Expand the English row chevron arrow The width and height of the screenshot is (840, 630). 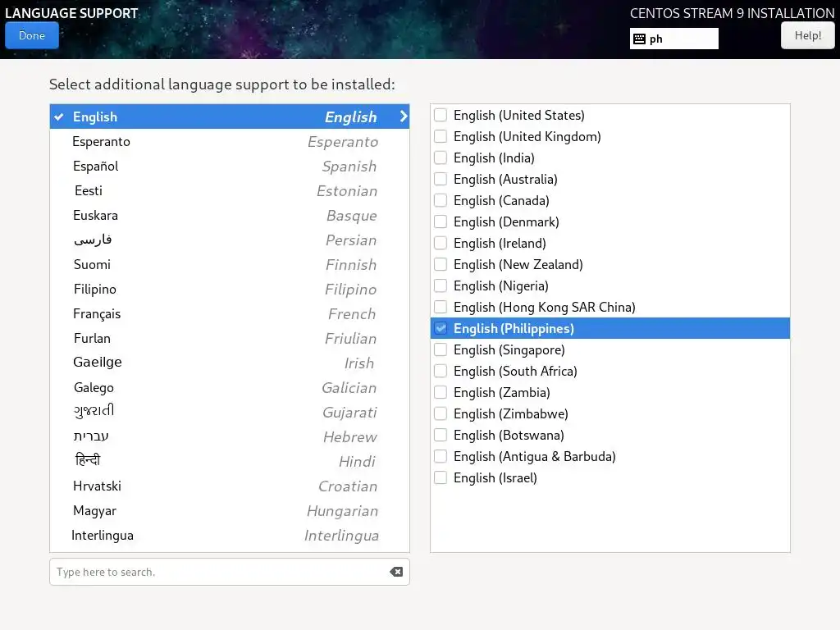pyautogui.click(x=404, y=116)
